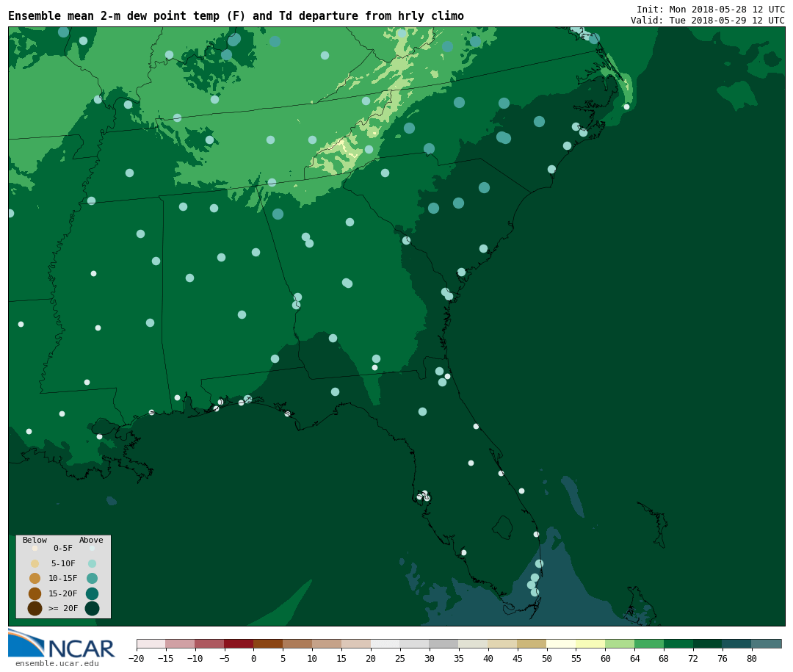
Task: Pick the color bar swatch between -15 and -10
Action: click(180, 643)
